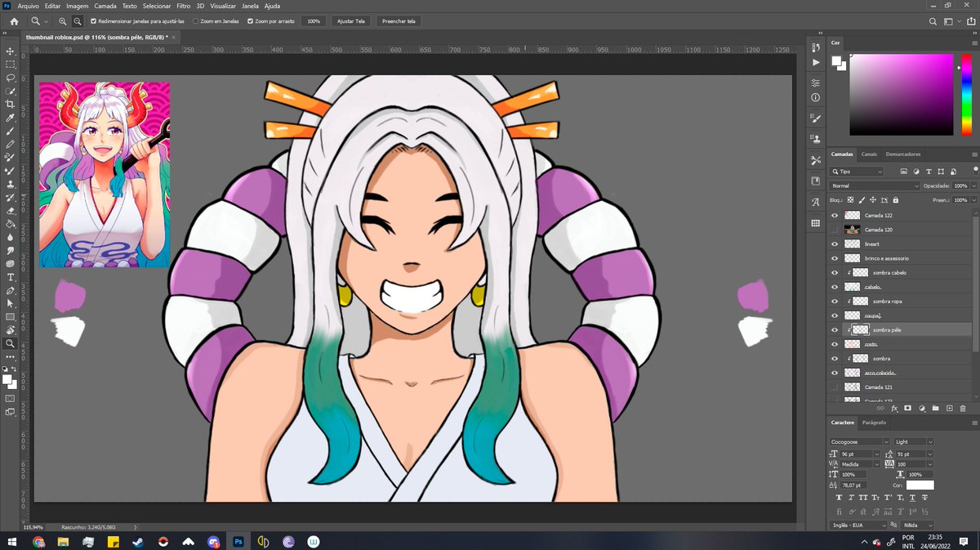Open the 96 pt font size dropdown

coord(877,454)
